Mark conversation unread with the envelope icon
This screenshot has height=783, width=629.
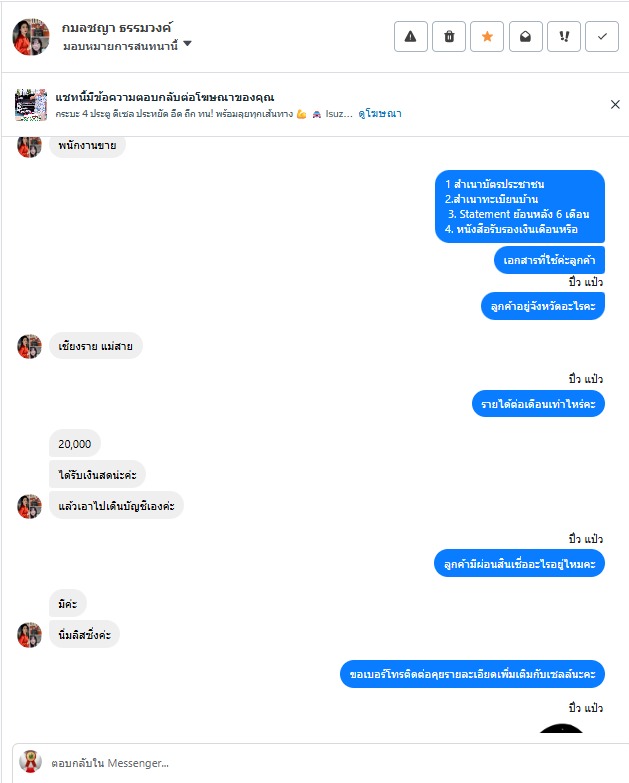(526, 36)
